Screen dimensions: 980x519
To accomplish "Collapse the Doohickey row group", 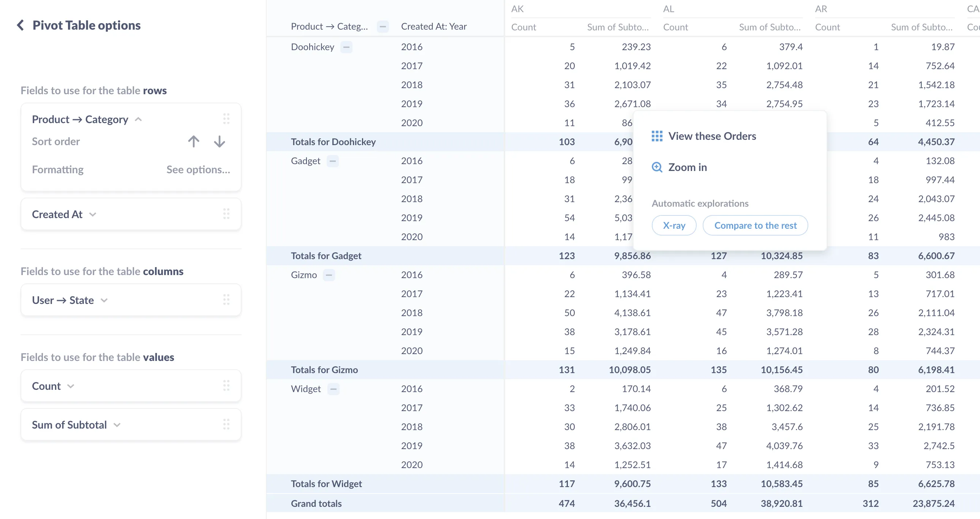I will pyautogui.click(x=346, y=47).
